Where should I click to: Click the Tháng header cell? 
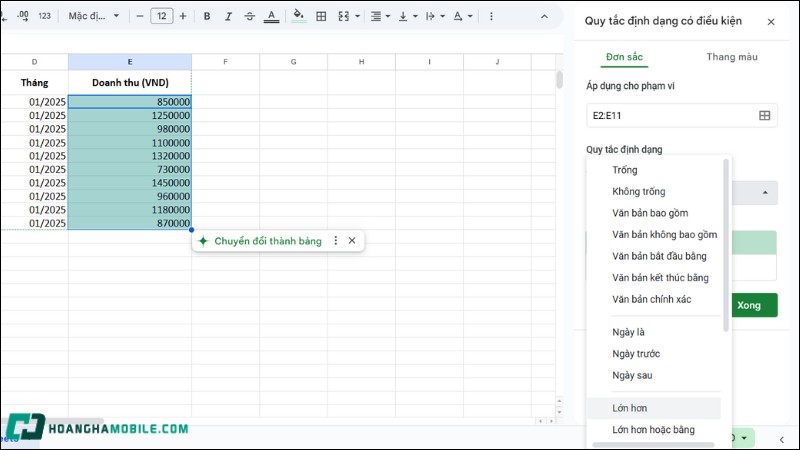pyautogui.click(x=34, y=83)
